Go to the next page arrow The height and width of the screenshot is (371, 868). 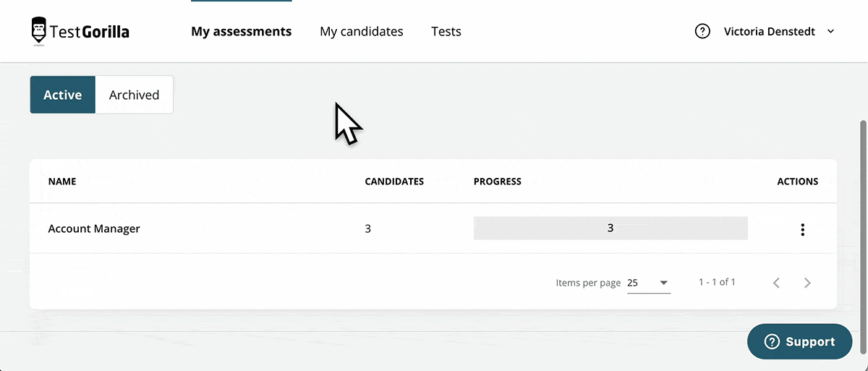808,283
